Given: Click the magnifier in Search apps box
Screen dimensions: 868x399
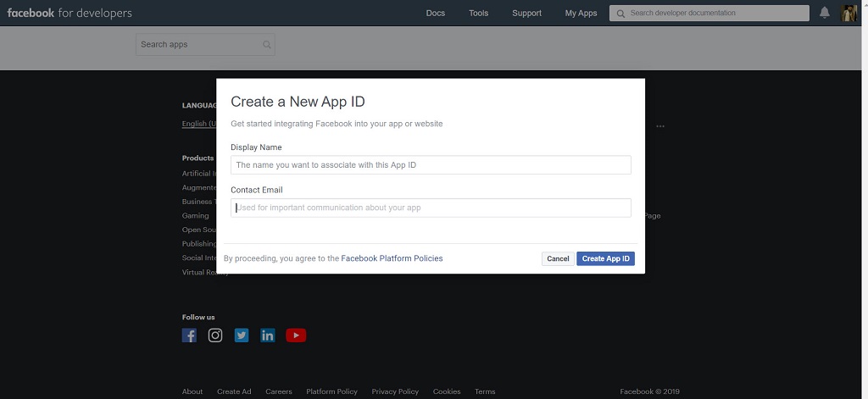Looking at the screenshot, I should [267, 45].
